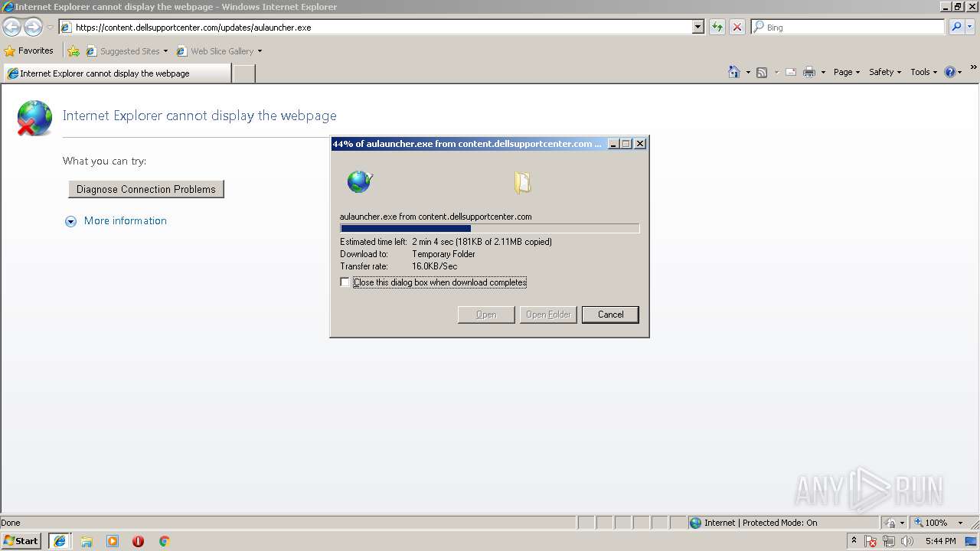The height and width of the screenshot is (551, 980).
Task: Click the browser Back arrow button
Action: 11,28
